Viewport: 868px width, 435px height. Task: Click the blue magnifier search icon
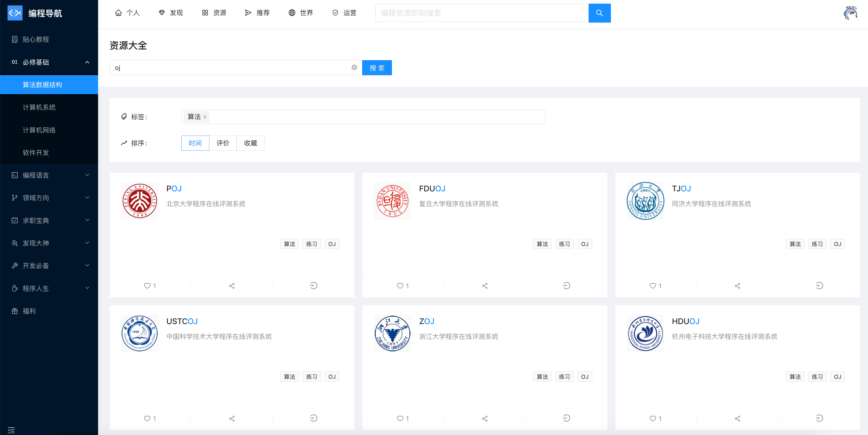point(599,13)
